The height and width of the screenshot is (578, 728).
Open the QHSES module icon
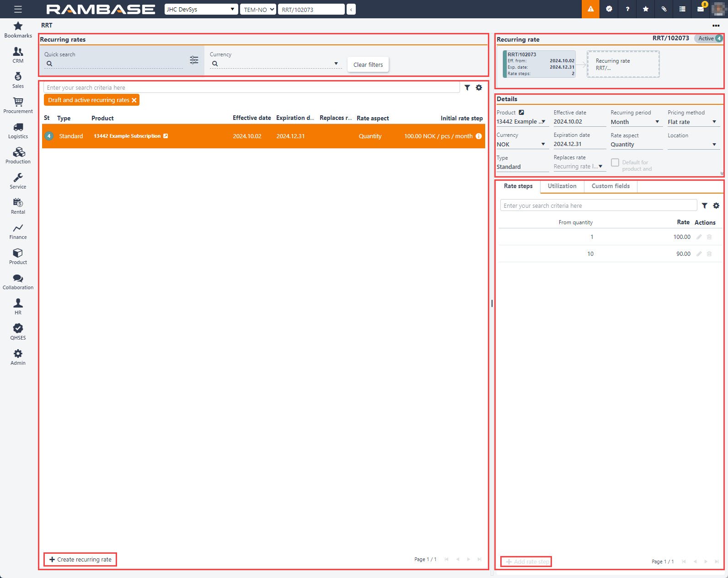18,332
